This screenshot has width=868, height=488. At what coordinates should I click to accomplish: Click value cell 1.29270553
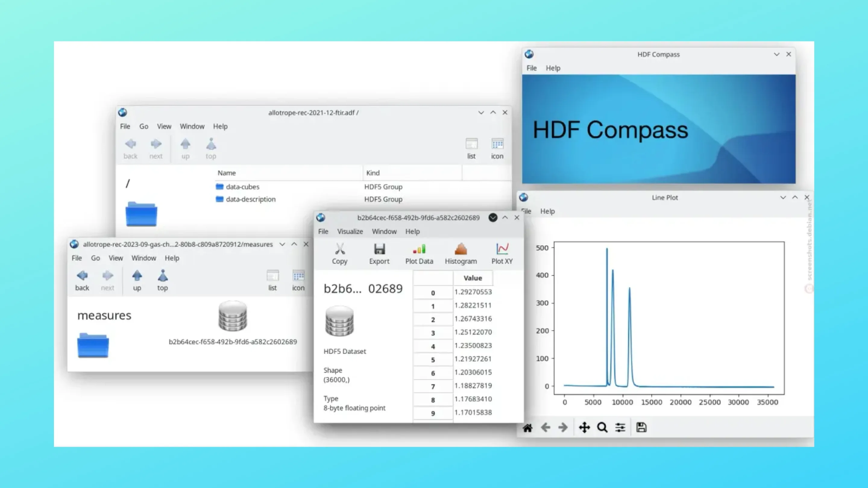473,292
